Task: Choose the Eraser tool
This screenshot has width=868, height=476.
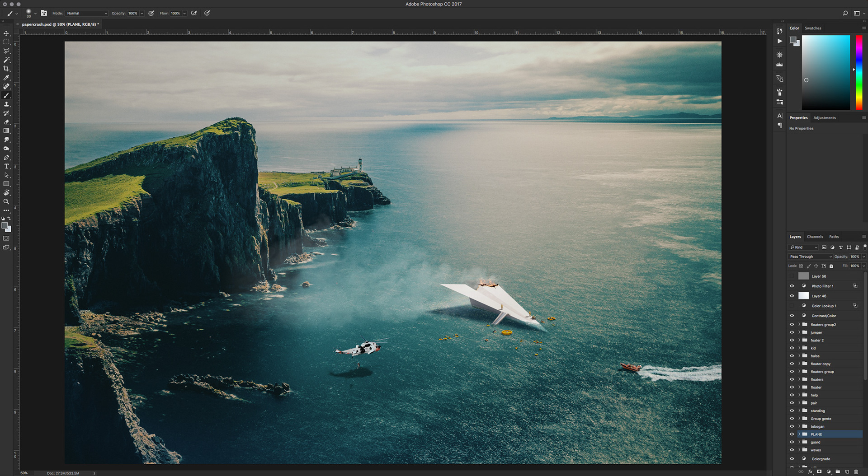Action: [6, 122]
